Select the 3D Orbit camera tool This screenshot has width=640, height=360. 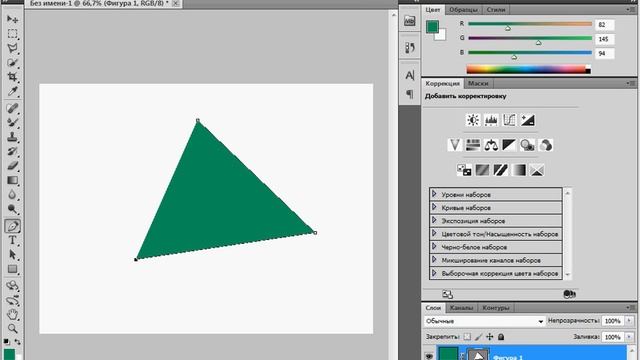pos(12,300)
